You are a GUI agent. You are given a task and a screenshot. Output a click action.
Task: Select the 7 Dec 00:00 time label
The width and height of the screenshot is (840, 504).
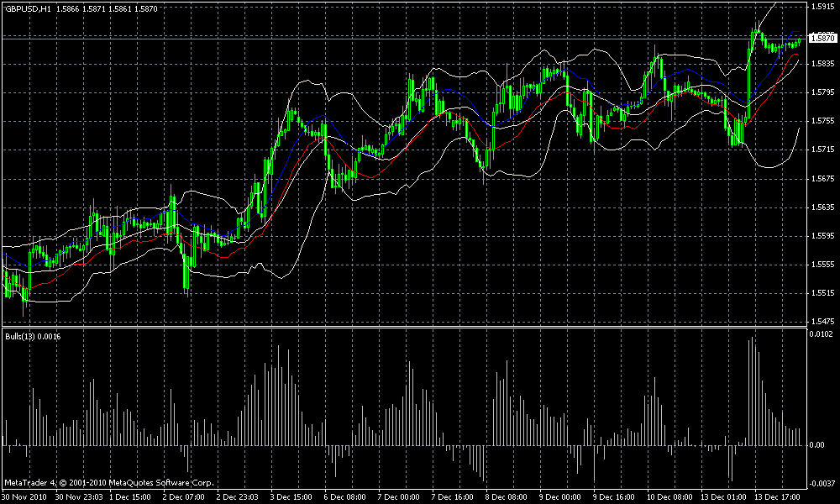[398, 497]
